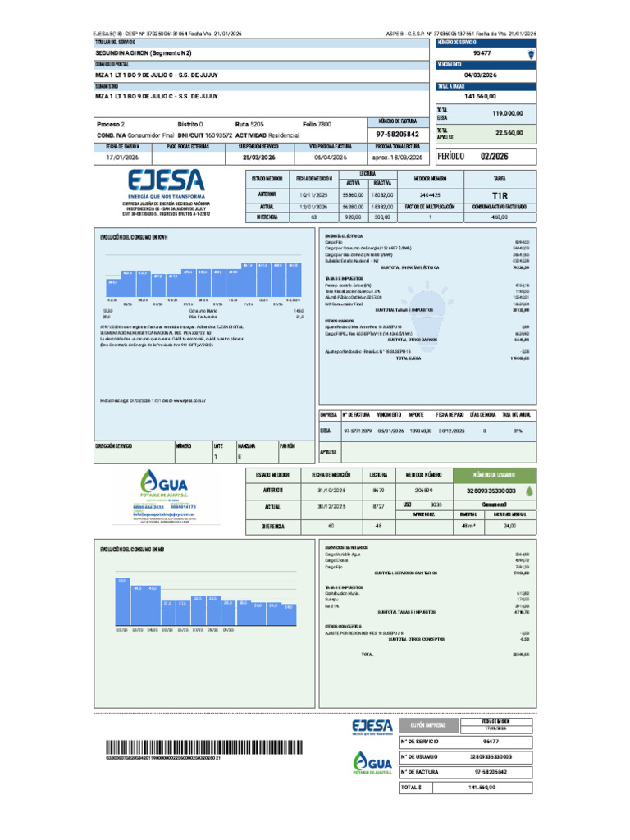Click the 'CUPÓN EMPRESAS' gray label
The width and height of the screenshot is (630, 840).
pyautogui.click(x=428, y=725)
